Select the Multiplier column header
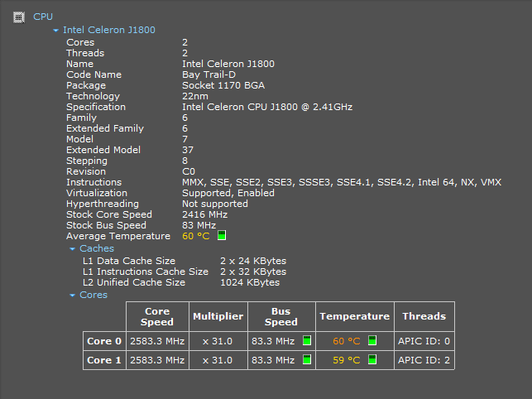 click(218, 316)
